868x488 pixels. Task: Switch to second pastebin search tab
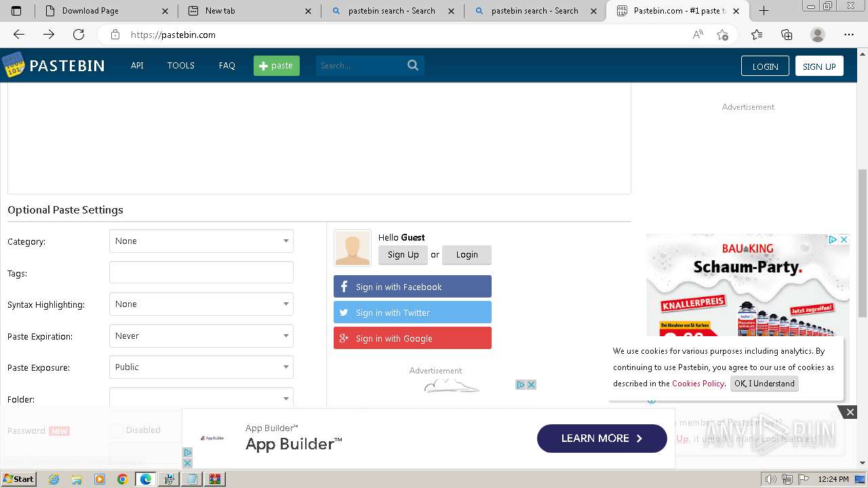[x=536, y=11]
